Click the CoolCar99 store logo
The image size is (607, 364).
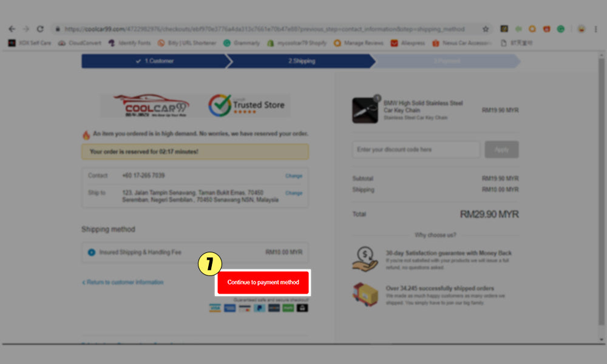(151, 105)
